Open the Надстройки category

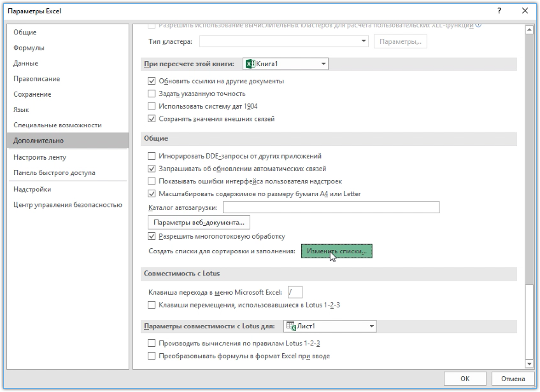coord(67,189)
